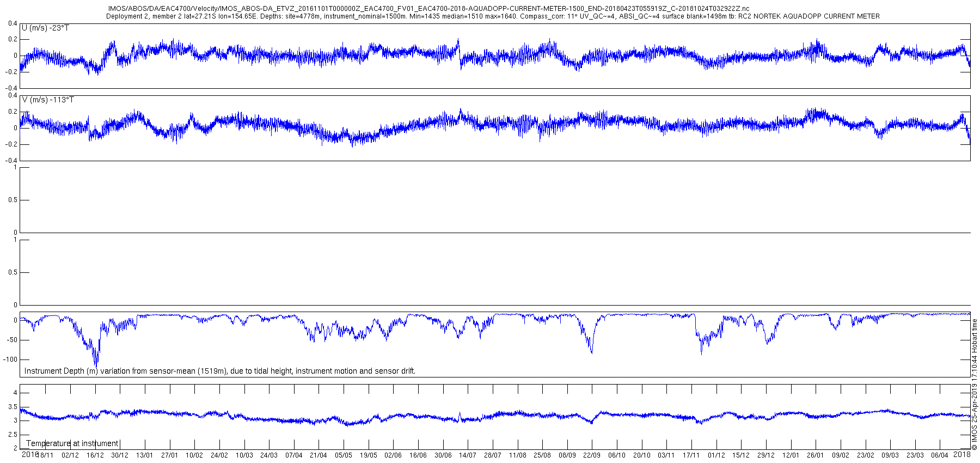Screen dimensions: 980x463
Task: Click the '19/05' date tick label
Action: (x=369, y=455)
